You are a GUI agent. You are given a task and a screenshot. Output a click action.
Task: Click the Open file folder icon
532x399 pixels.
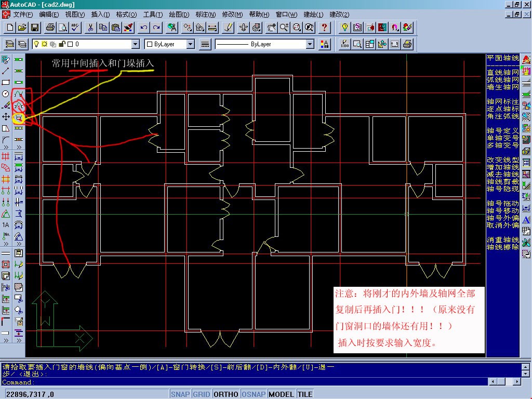pos(22,28)
